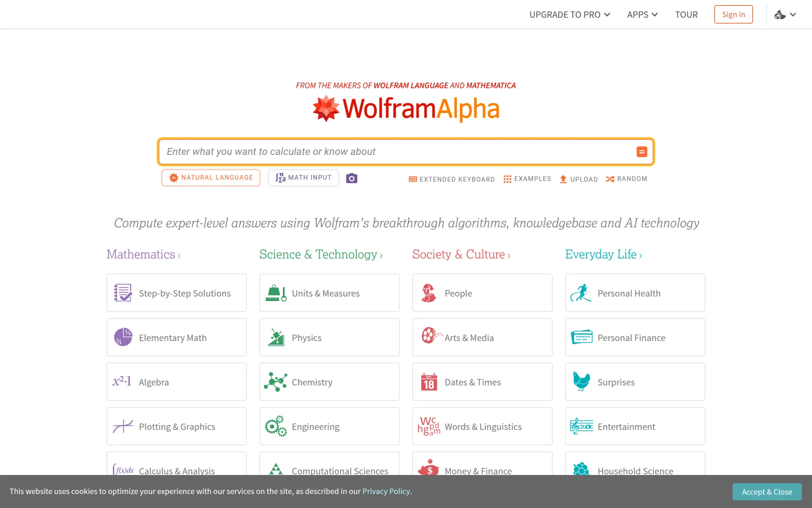Click the Household Science icon
The image size is (812, 508).
click(x=581, y=469)
